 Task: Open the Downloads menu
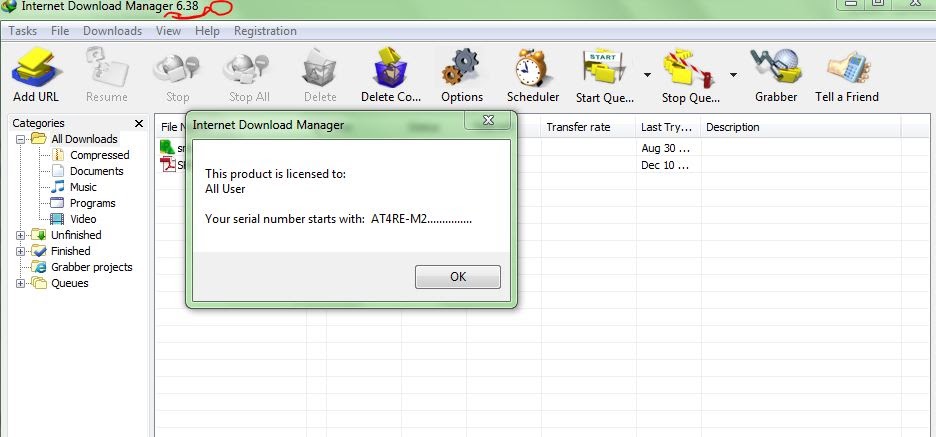[x=112, y=31]
